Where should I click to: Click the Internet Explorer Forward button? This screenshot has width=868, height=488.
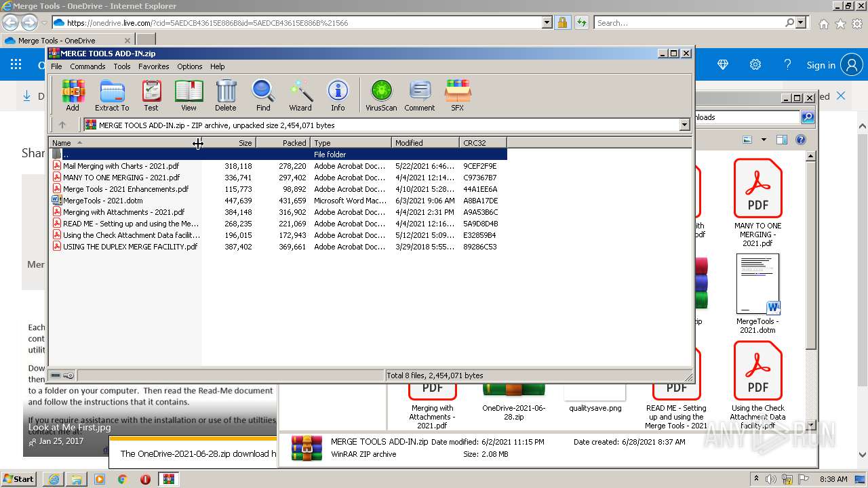[x=29, y=22]
